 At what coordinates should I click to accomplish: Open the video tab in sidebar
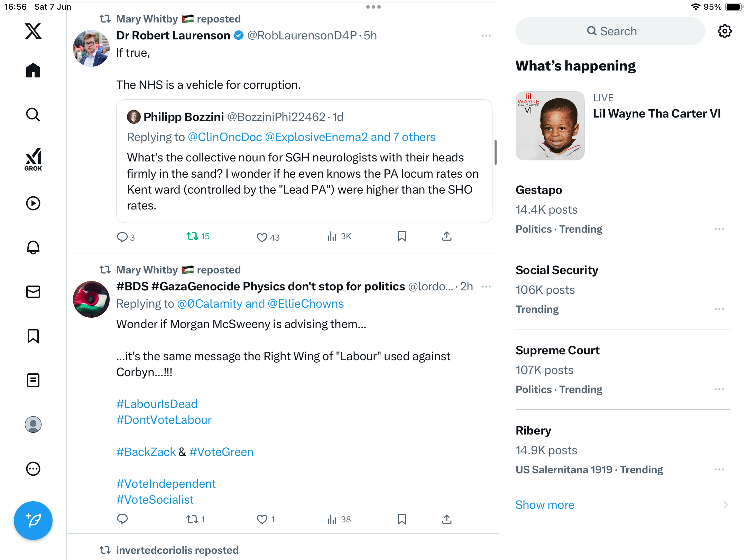coord(33,203)
